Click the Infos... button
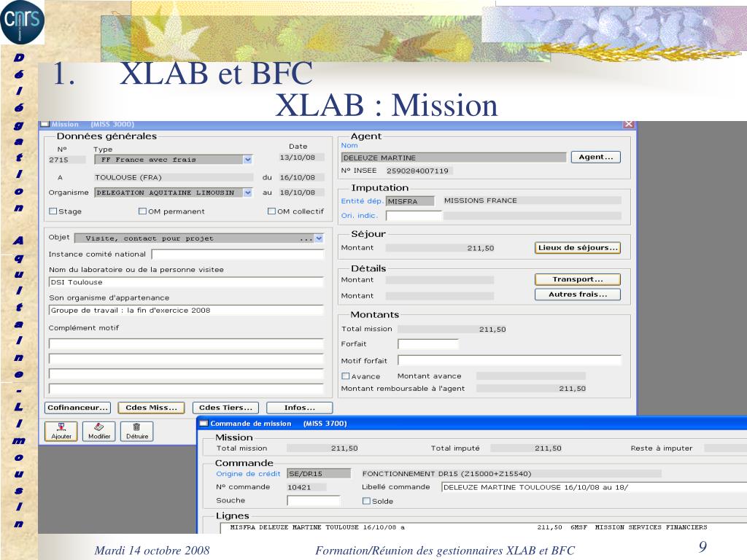The image size is (747, 560). click(299, 408)
